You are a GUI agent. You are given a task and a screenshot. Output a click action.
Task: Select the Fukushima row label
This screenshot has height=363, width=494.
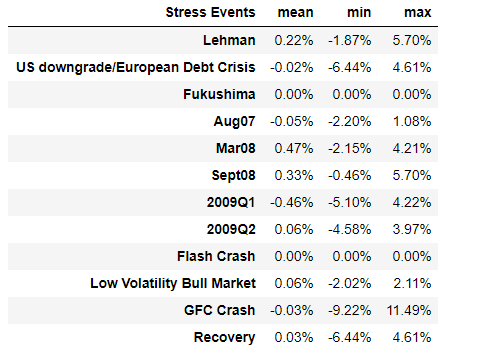(x=219, y=94)
